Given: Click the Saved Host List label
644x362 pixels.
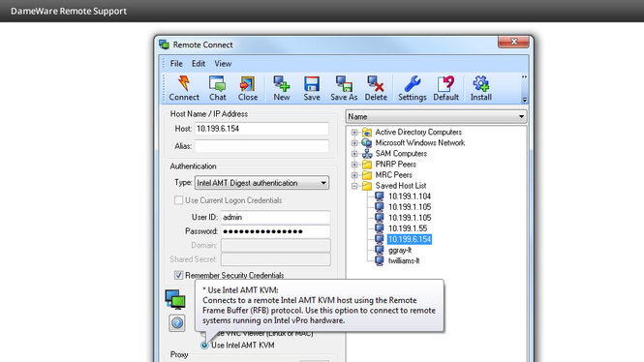Looking at the screenshot, I should pyautogui.click(x=401, y=186).
